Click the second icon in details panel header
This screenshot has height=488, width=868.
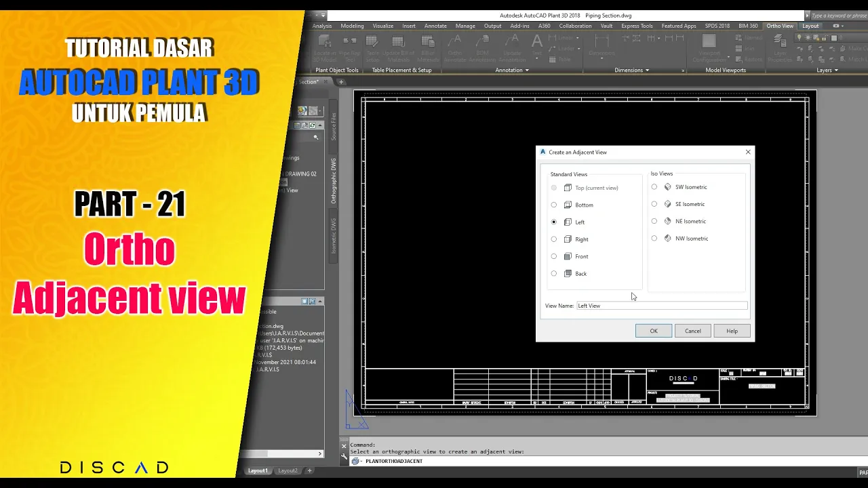coord(313,301)
